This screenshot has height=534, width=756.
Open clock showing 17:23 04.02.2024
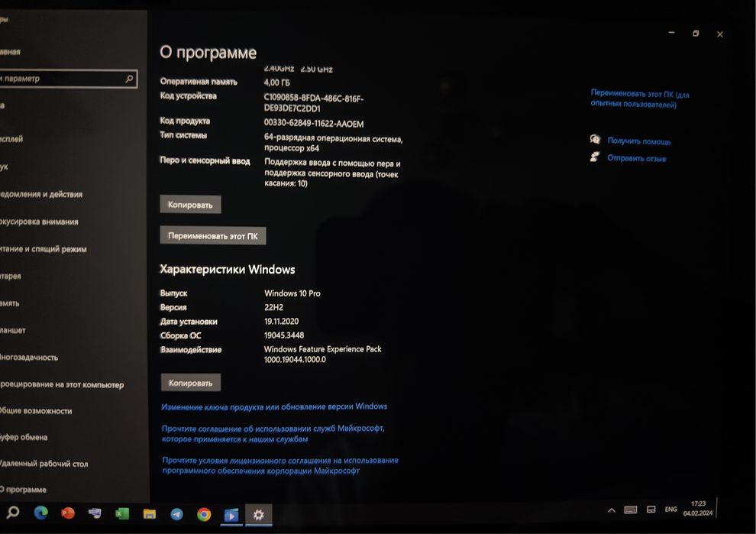pos(698,509)
